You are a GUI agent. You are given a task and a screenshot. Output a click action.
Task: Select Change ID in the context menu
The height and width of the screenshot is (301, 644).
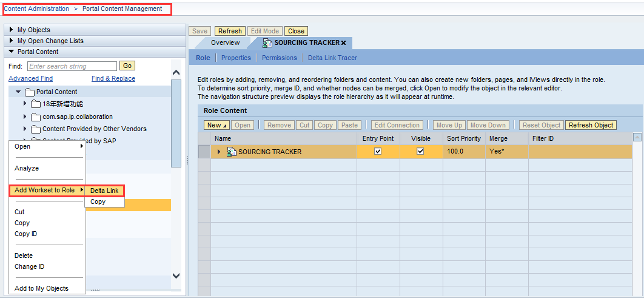[30, 266]
